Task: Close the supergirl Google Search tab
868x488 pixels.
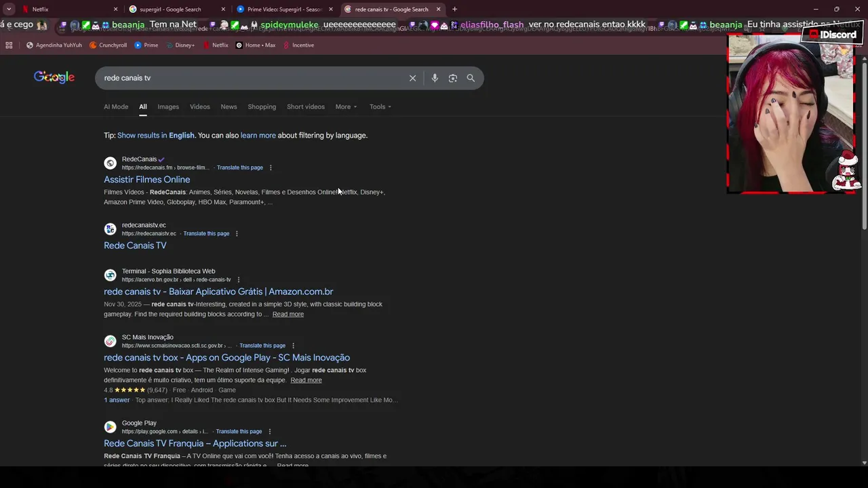Action: click(x=223, y=9)
